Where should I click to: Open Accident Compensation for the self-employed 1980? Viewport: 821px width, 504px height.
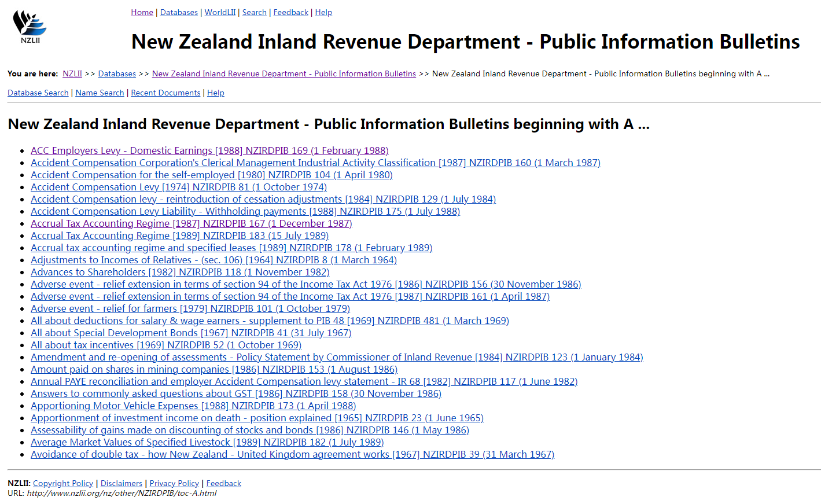(212, 175)
